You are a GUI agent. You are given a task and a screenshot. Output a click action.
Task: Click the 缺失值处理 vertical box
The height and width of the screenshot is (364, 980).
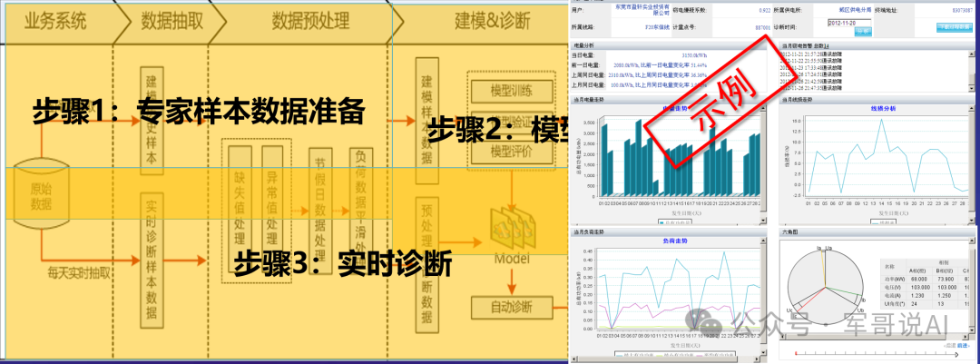tap(240, 210)
